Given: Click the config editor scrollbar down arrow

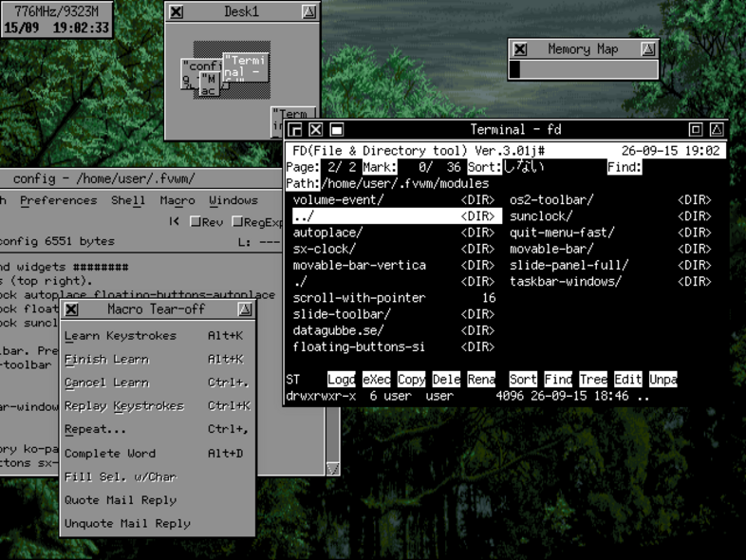Looking at the screenshot, I should (x=333, y=468).
